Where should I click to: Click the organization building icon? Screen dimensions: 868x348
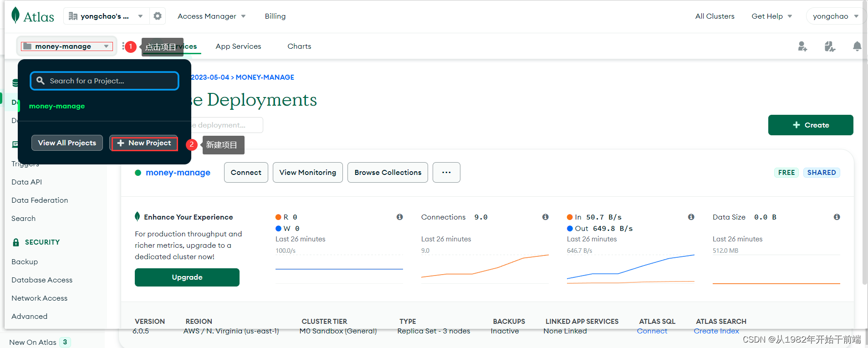pyautogui.click(x=73, y=16)
